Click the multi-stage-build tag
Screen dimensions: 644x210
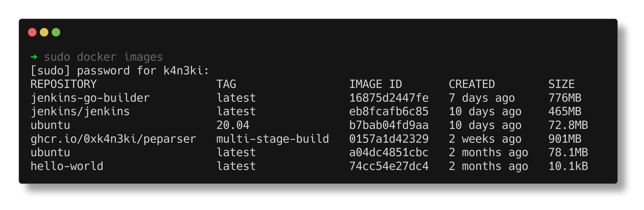pyautogui.click(x=272, y=139)
